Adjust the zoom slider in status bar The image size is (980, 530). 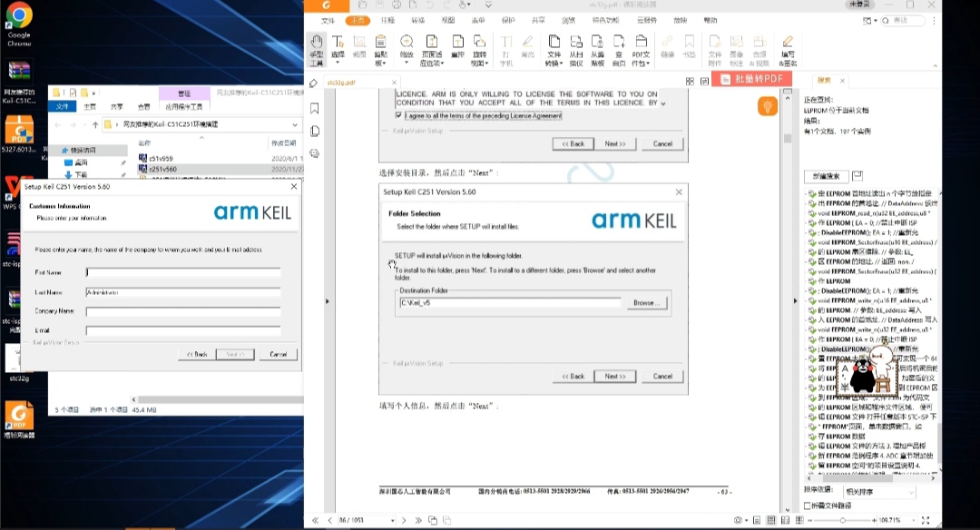pyautogui.click(x=842, y=520)
